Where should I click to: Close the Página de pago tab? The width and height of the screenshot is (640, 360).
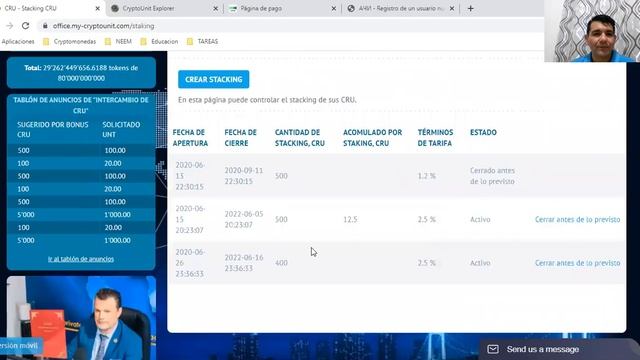(333, 8)
